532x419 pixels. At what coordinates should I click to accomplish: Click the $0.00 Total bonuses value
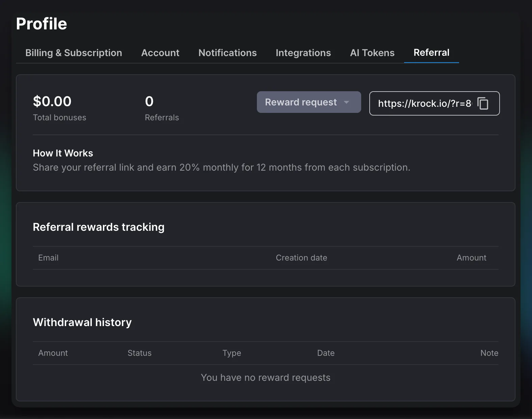click(52, 101)
